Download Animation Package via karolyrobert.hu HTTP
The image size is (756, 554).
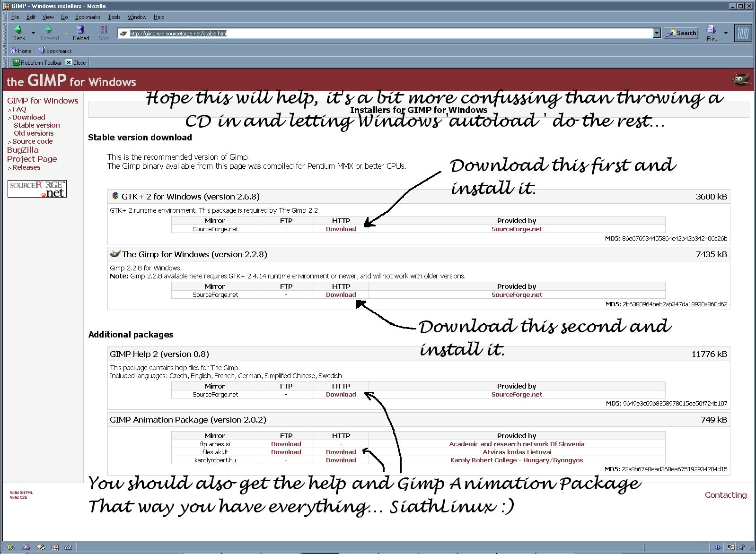click(341, 460)
